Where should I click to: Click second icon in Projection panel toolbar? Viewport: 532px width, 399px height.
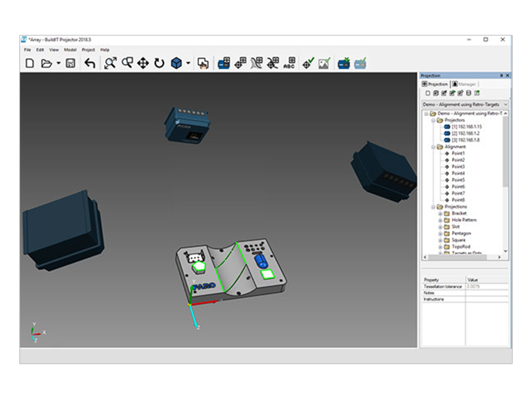pos(436,93)
